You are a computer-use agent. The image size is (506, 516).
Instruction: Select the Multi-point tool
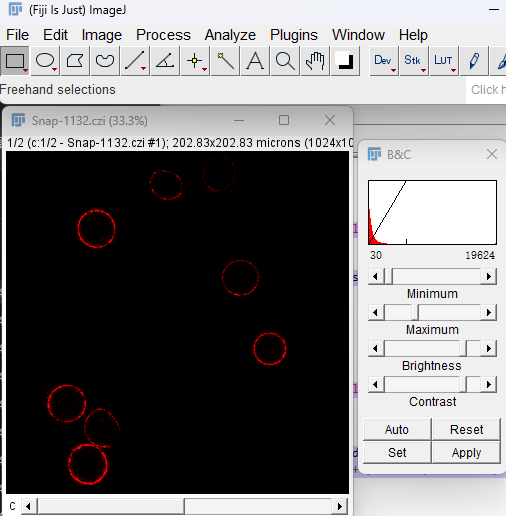tap(195, 61)
